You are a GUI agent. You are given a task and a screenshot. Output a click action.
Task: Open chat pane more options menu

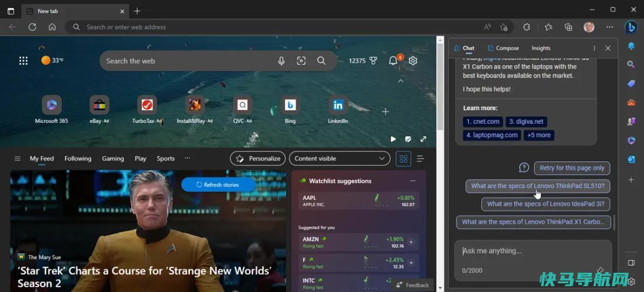click(594, 48)
